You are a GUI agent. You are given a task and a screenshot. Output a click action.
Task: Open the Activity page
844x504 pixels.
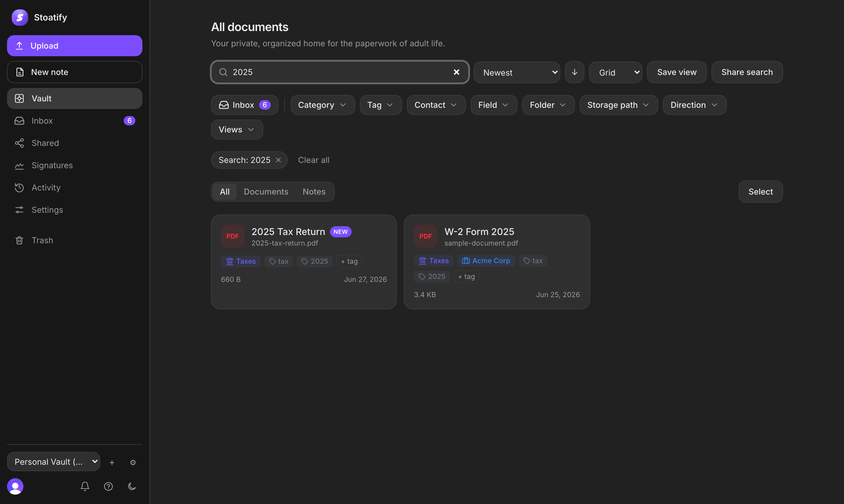click(x=74, y=188)
